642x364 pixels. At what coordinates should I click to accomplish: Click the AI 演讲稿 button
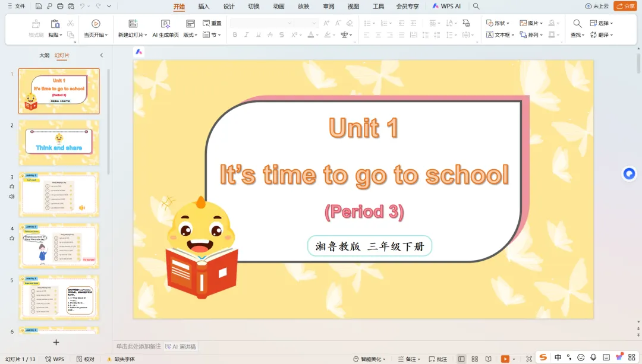(x=181, y=347)
